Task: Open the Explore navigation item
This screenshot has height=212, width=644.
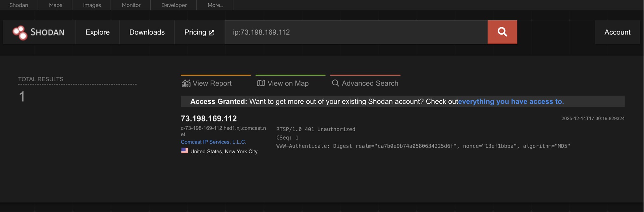Action: click(x=97, y=32)
